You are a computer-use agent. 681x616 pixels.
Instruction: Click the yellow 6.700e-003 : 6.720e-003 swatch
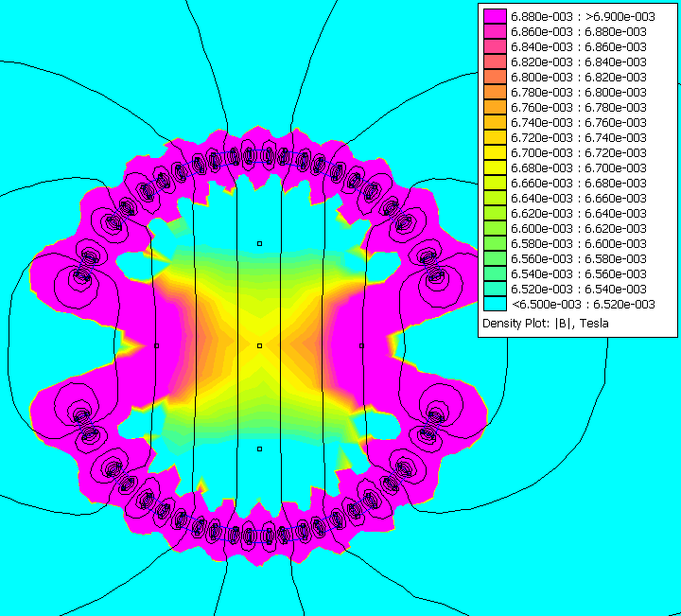[x=494, y=152]
